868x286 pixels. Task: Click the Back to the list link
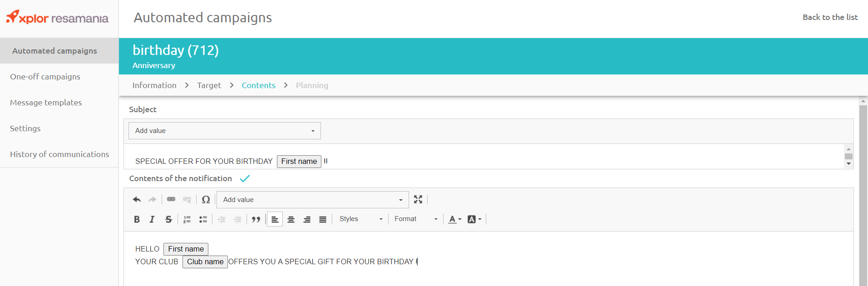830,17
